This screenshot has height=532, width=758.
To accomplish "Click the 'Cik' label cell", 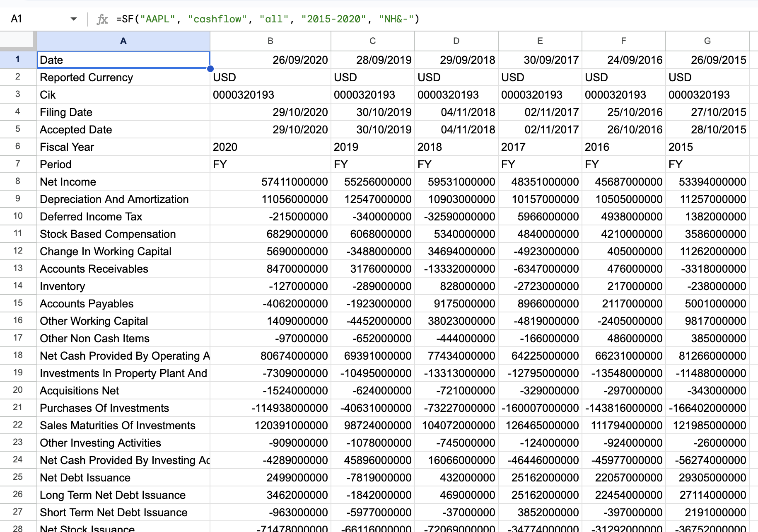I will [123, 95].
